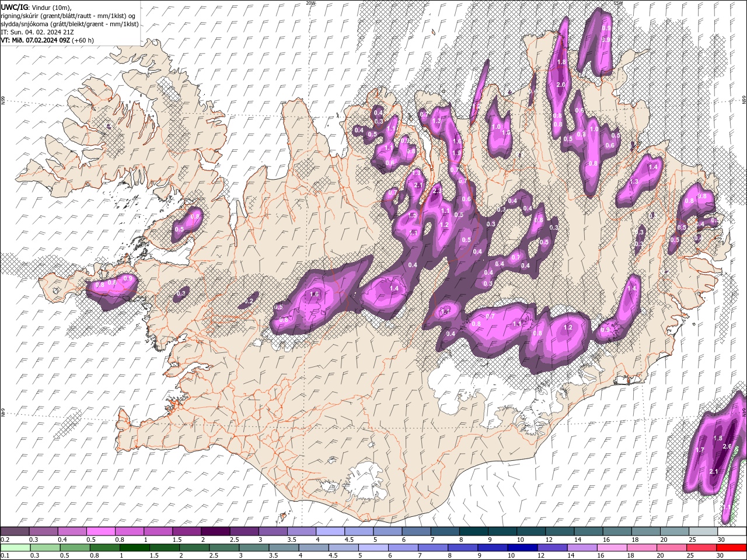Click the pink rain legend swatch labeled 18
The image size is (747, 560).
pyautogui.click(x=642, y=547)
